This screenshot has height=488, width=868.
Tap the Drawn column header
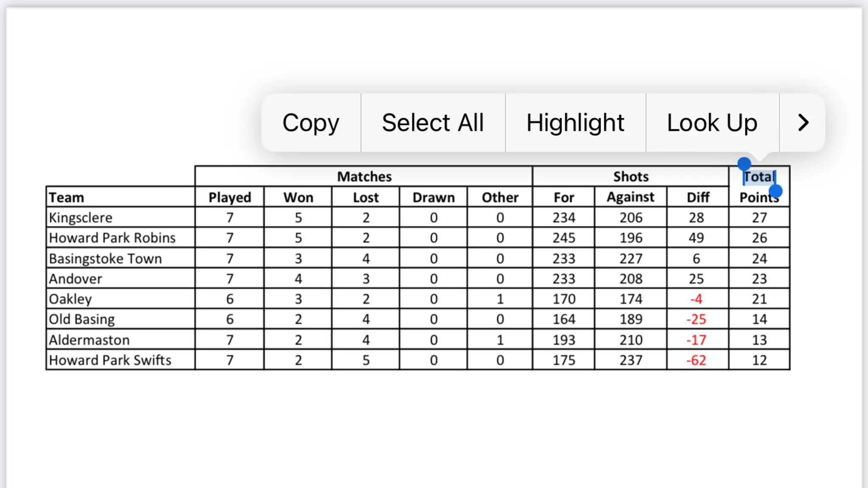pyautogui.click(x=433, y=197)
